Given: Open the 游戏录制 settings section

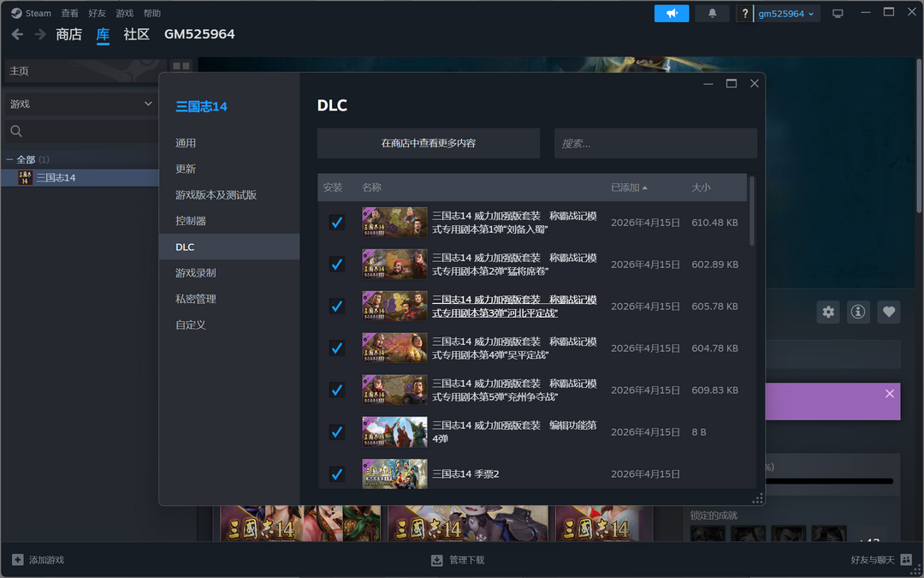Looking at the screenshot, I should [196, 272].
